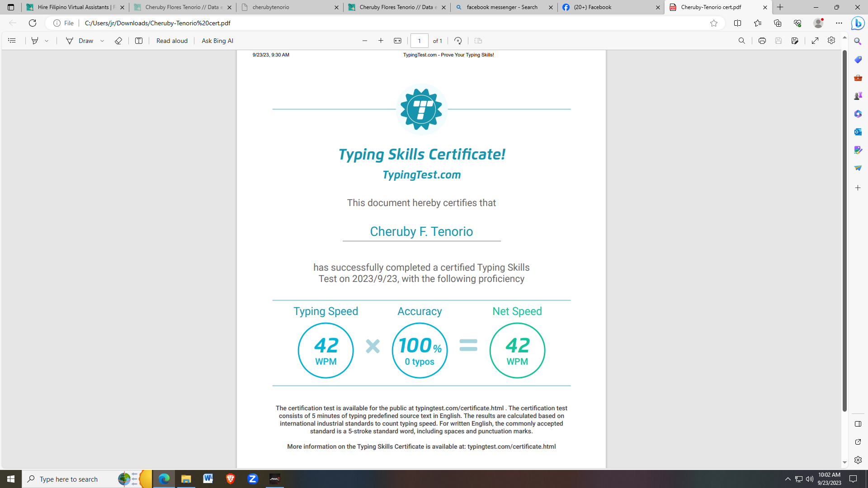This screenshot has height=488, width=868.
Task: Select the Highlight tool
Action: click(35, 41)
